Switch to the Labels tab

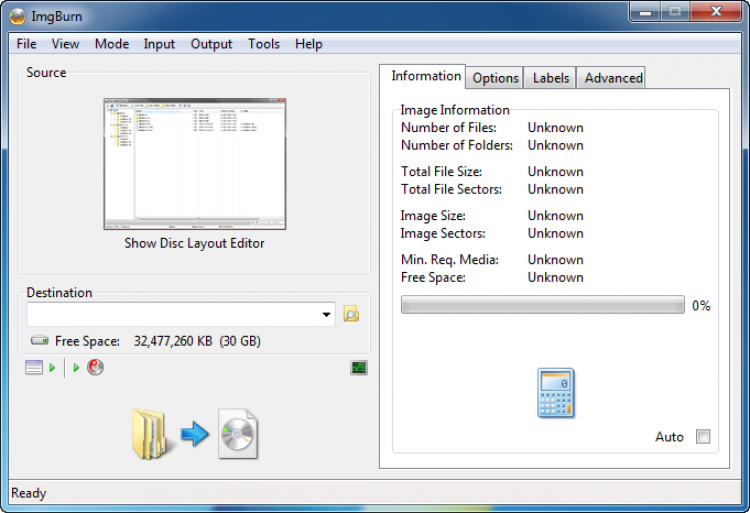pos(551,78)
